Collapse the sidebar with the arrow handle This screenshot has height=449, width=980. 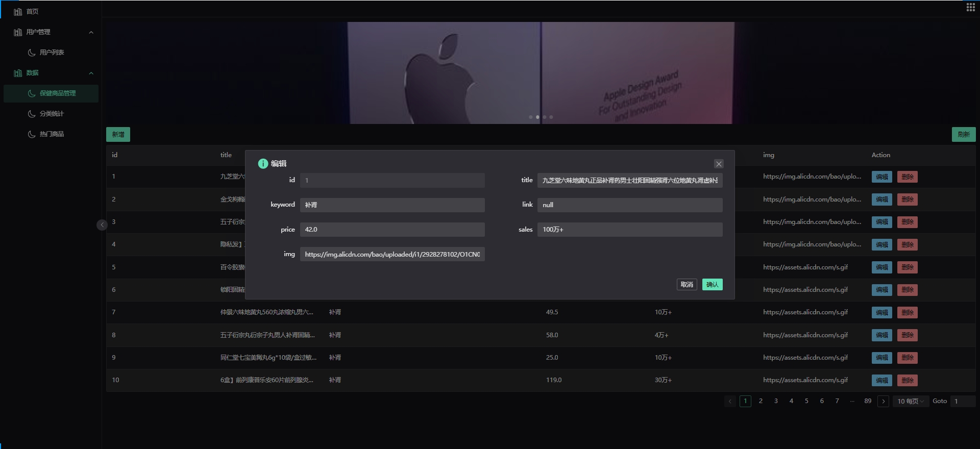coord(102,225)
